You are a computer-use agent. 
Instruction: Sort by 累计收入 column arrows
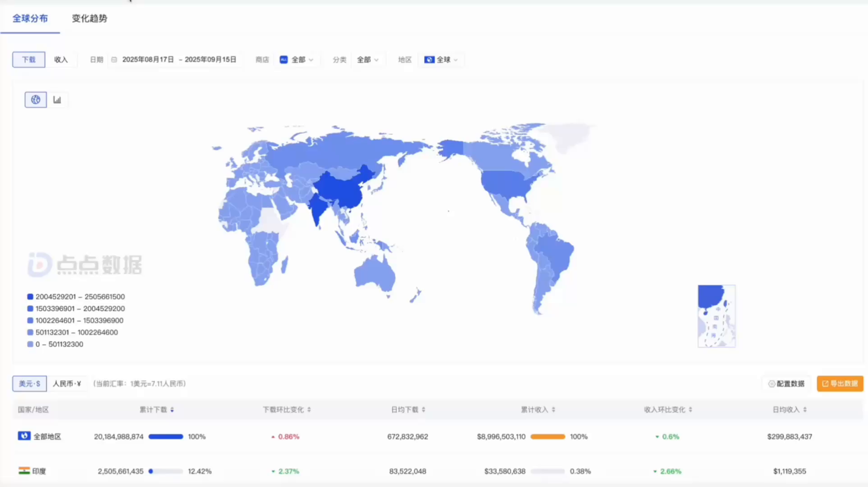coord(553,410)
